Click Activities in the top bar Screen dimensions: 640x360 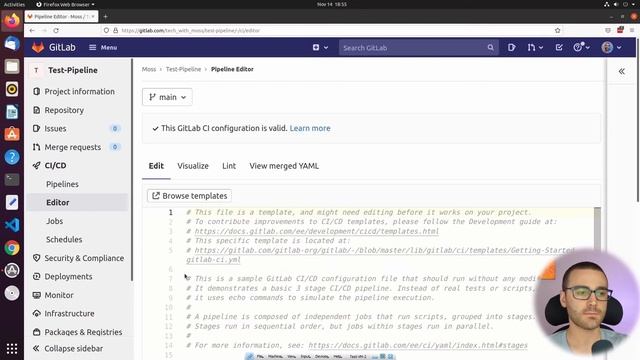[x=14, y=4]
